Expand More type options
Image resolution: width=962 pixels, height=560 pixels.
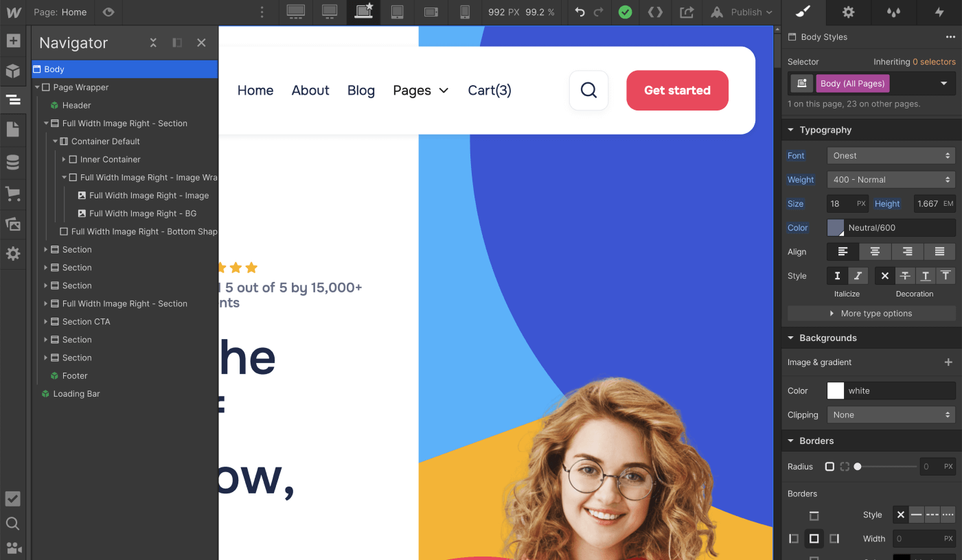click(871, 313)
